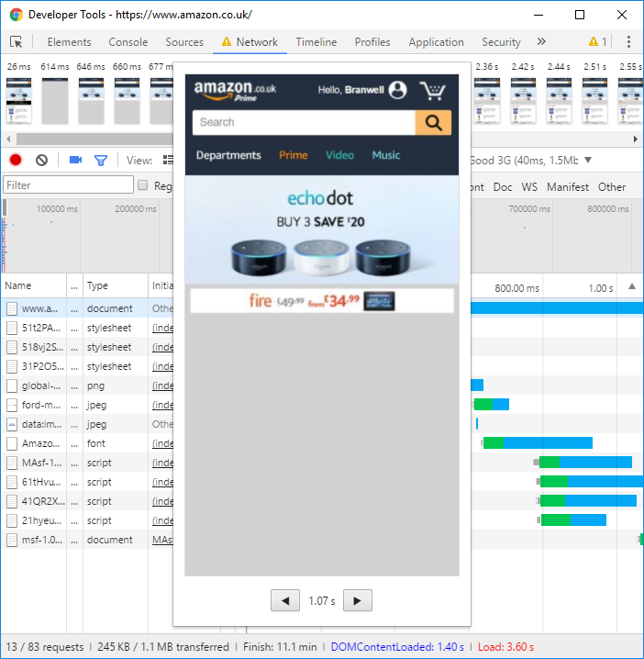Screen dimensions: 644x659
Task: Click the Amazon Search field in preview
Action: click(304, 123)
